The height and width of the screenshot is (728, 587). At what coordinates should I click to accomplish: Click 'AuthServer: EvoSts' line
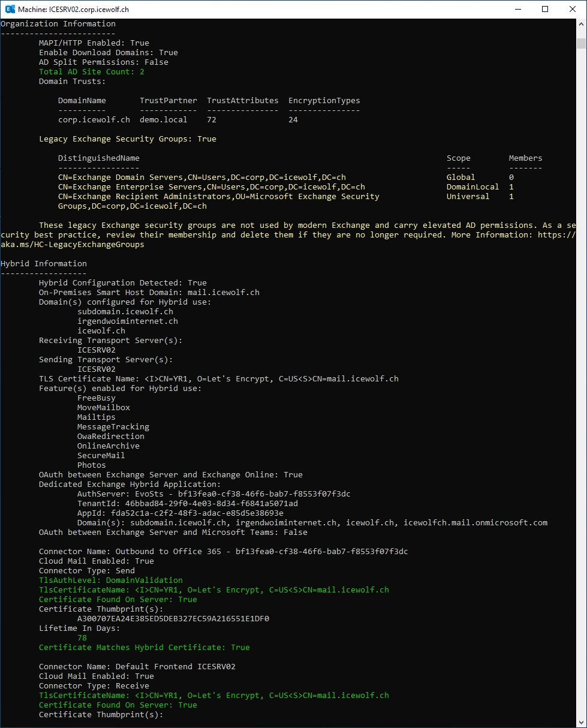coord(214,494)
